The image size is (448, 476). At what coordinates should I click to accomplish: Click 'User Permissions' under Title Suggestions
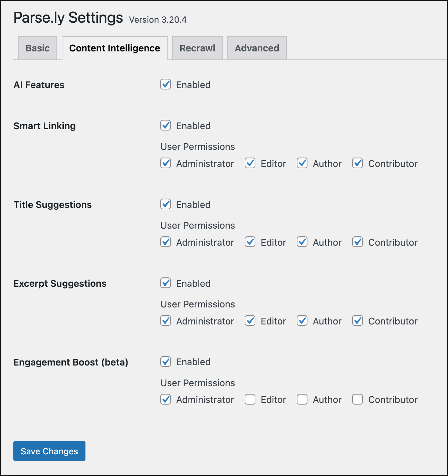pyautogui.click(x=198, y=225)
